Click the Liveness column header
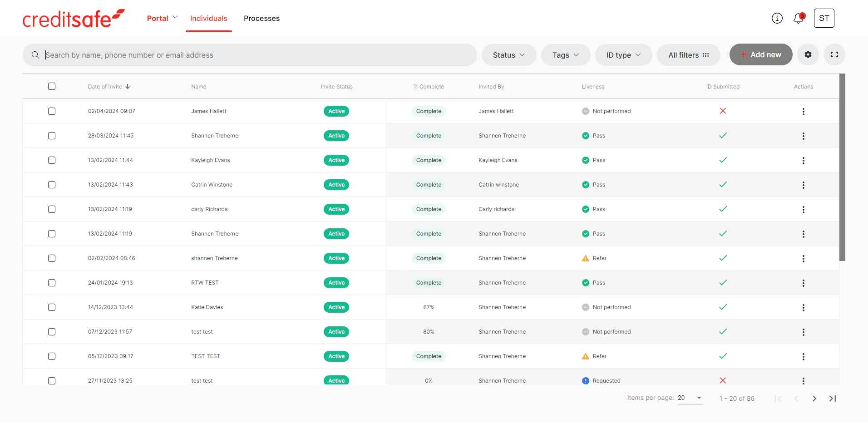The image size is (868, 423). click(x=593, y=87)
